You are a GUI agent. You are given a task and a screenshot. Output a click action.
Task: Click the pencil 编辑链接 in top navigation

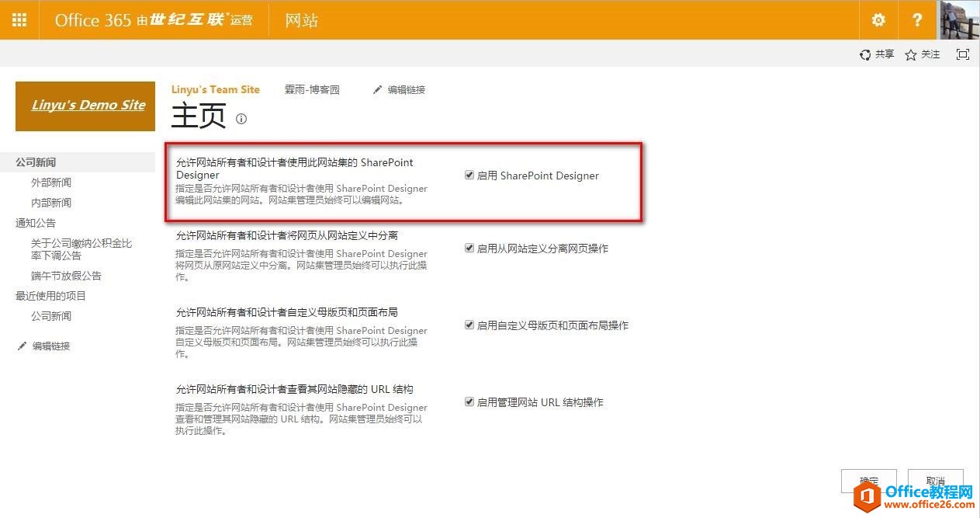click(x=378, y=90)
